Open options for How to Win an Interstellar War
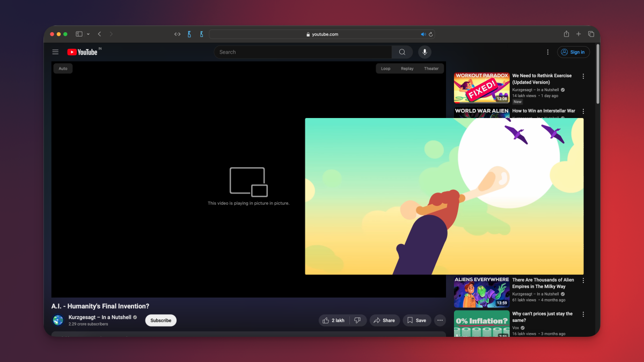644x362 pixels. 583,111
